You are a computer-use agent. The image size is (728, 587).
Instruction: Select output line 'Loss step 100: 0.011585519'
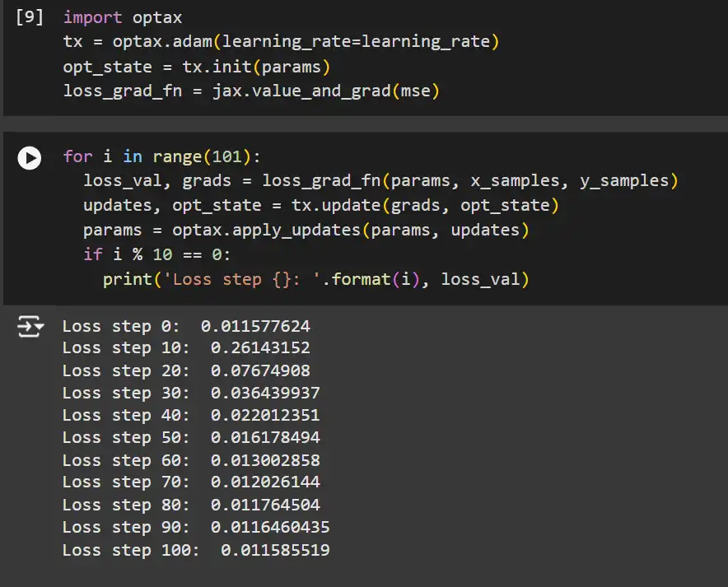196,550
